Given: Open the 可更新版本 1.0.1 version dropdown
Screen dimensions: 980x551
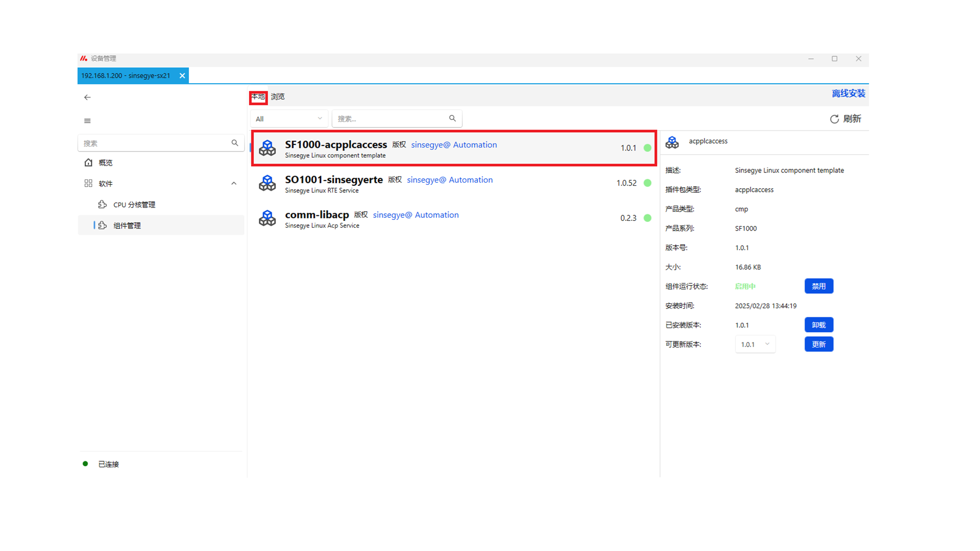Looking at the screenshot, I should (755, 344).
